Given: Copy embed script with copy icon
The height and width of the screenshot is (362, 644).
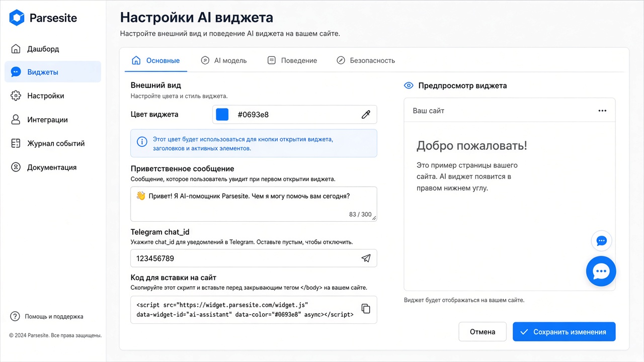Looking at the screenshot, I should click(x=366, y=309).
